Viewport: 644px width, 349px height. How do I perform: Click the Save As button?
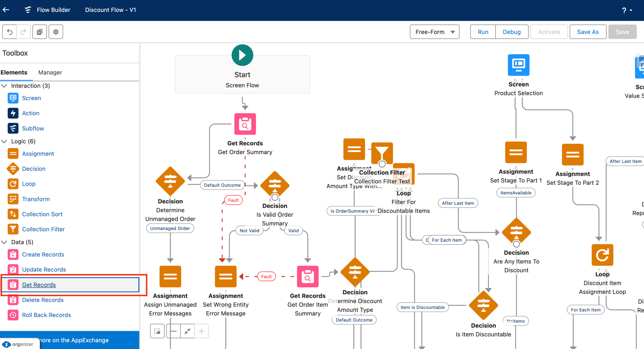point(588,32)
